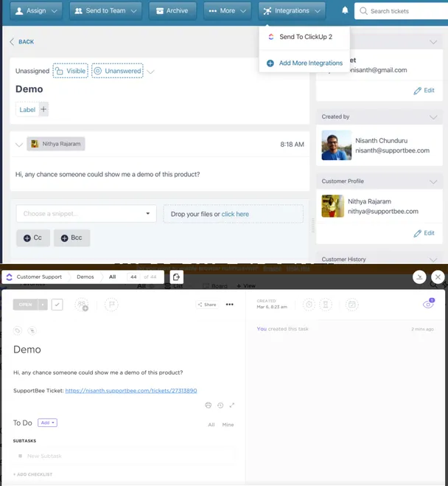The image size is (448, 486).
Task: Click + ADD CHECKLIST
Action: 33,474
